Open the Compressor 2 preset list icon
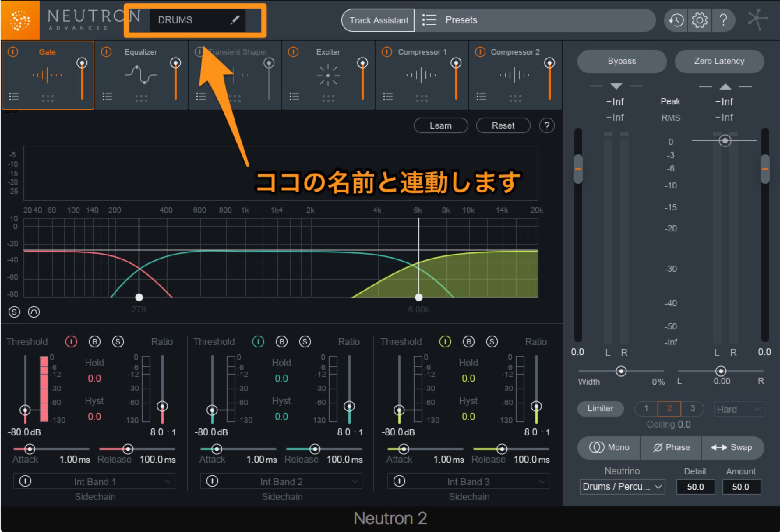Viewport: 780px width, 532px height. 482,97
